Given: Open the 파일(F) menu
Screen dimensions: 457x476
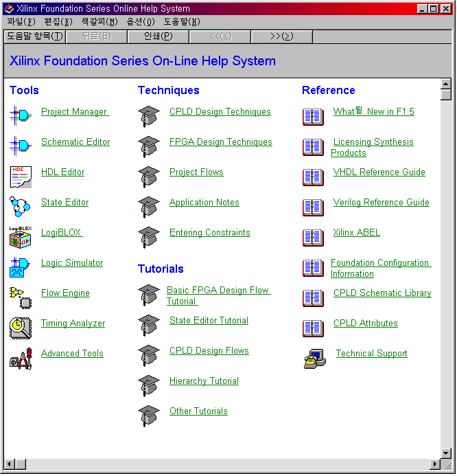Looking at the screenshot, I should (21, 22).
